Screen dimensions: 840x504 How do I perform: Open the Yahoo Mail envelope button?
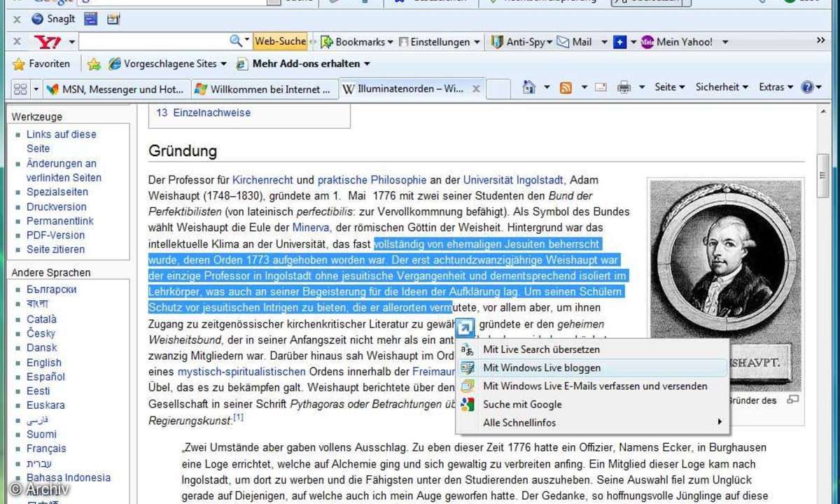tap(575, 42)
